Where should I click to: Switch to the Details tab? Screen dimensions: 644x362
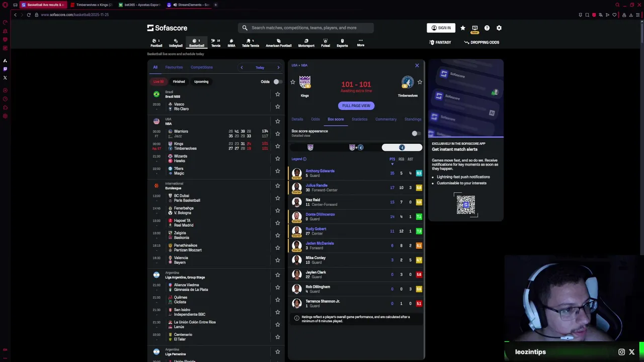297,119
